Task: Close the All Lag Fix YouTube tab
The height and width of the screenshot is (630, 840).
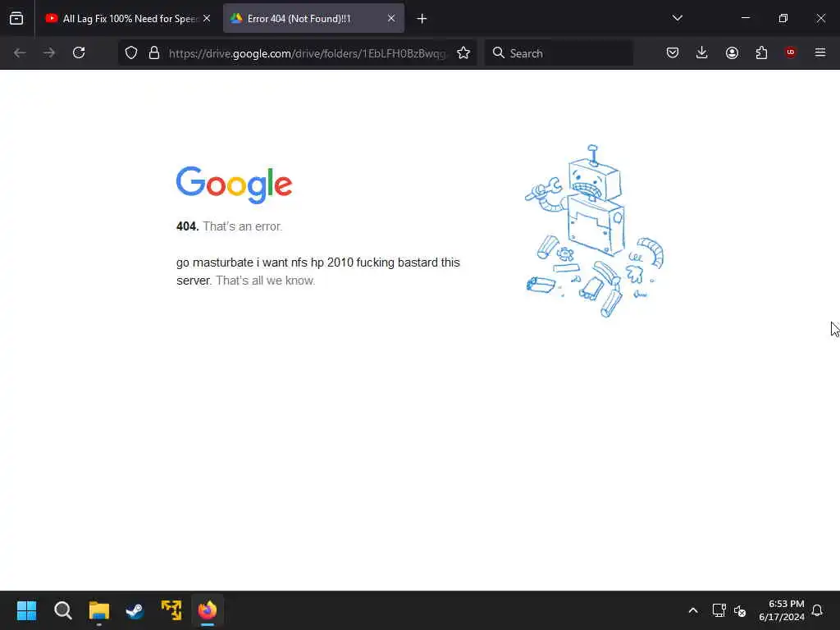Action: tap(207, 18)
